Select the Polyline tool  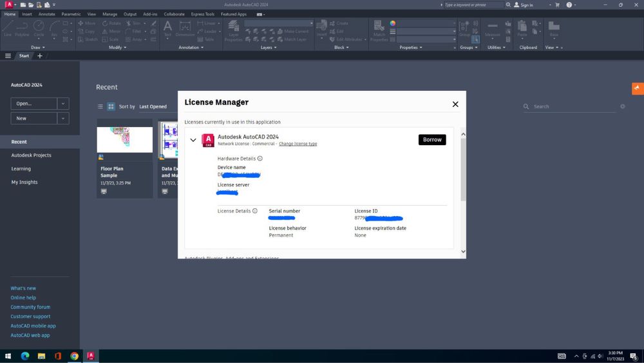tap(22, 28)
